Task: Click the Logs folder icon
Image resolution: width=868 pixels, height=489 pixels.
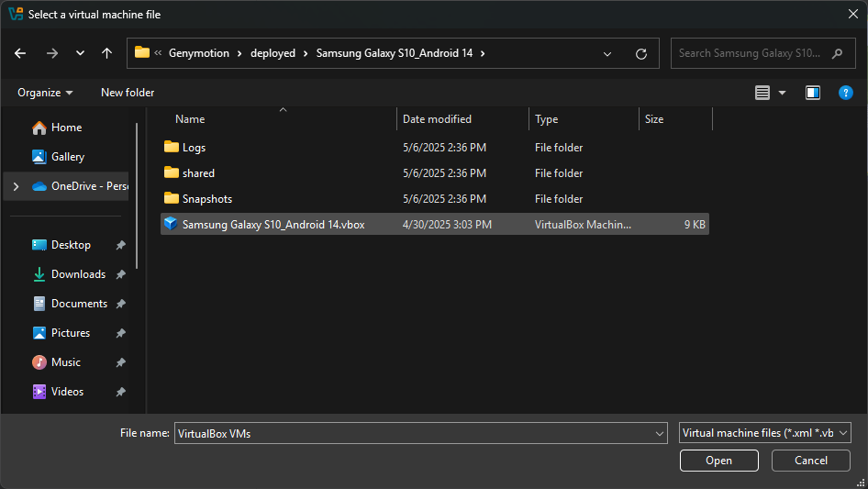Action: 172,147
